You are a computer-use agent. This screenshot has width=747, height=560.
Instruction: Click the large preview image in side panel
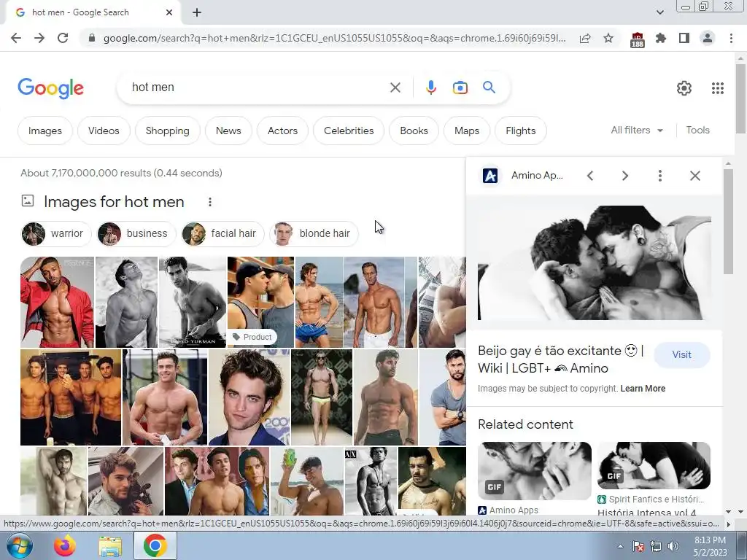point(595,262)
